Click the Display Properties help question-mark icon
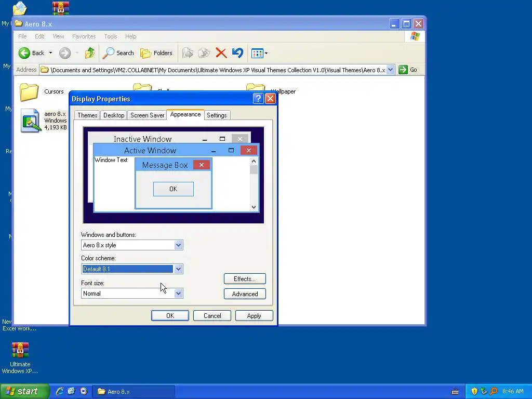The width and height of the screenshot is (532, 399). 258,99
